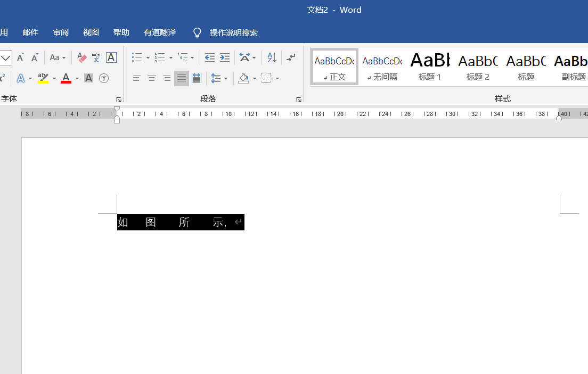This screenshot has width=588, height=374.
Task: Apply bulleted list
Action: tap(137, 57)
